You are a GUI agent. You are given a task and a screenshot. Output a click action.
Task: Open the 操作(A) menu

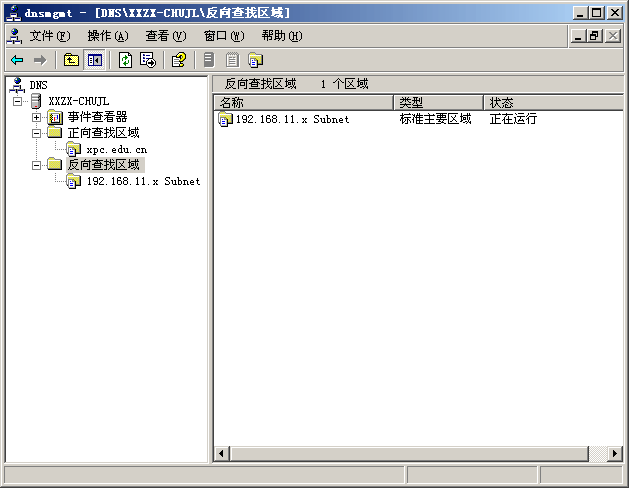point(107,36)
